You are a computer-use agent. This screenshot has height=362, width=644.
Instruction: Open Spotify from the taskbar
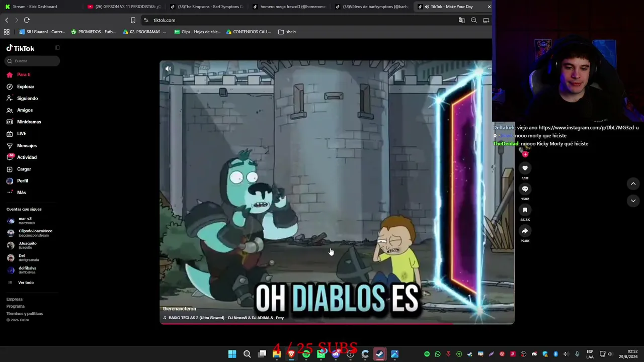[306, 354]
